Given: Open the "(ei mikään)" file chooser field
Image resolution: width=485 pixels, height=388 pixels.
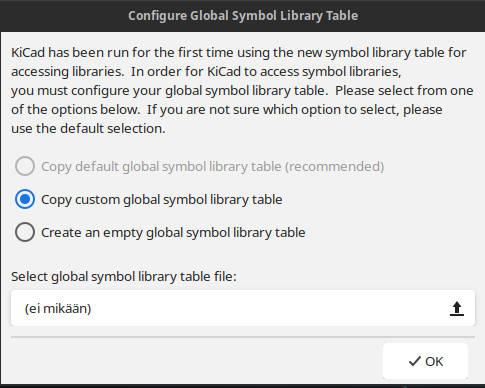Looking at the screenshot, I should (243, 308).
